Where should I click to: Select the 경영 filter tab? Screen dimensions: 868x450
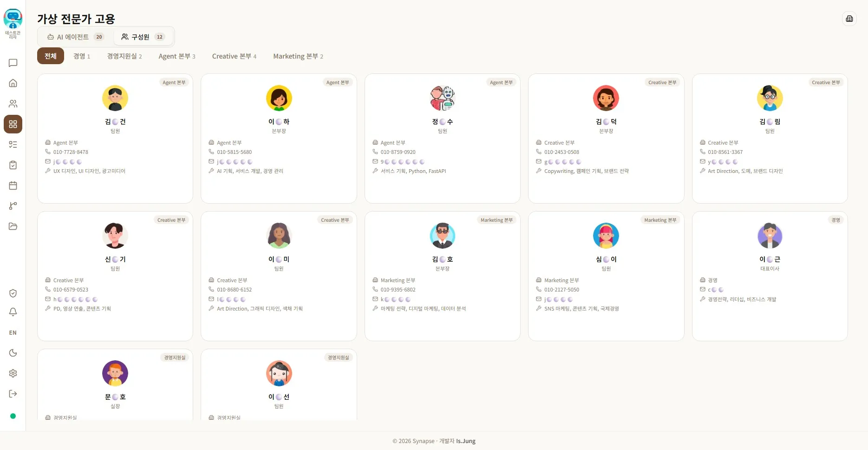coord(82,56)
